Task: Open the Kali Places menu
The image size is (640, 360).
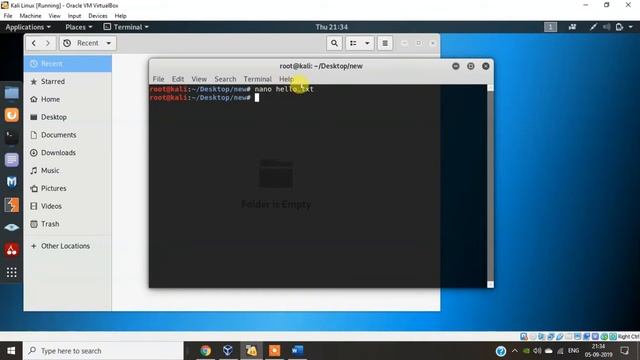Action: click(79, 27)
